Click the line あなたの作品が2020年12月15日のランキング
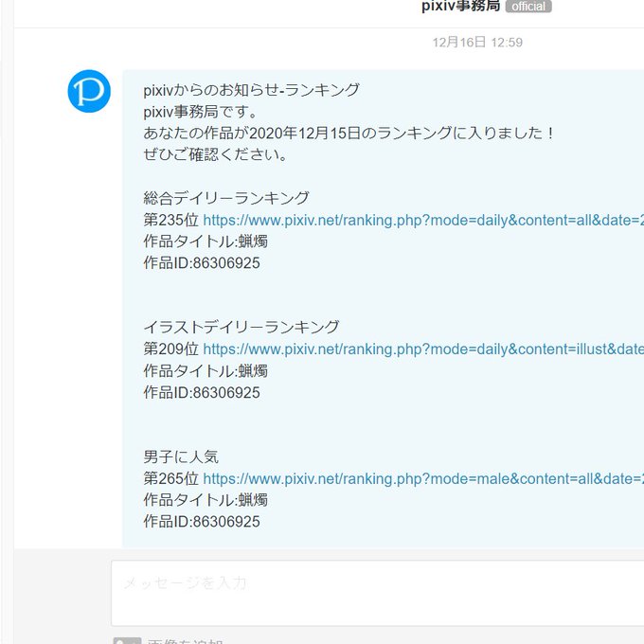The image size is (644, 644). [349, 134]
